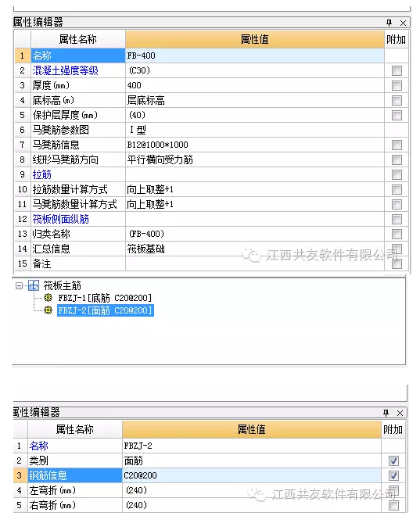Click the Ⅰ型 马凳筋参数图 value
Screen dimensions: 420x516
coord(254,130)
